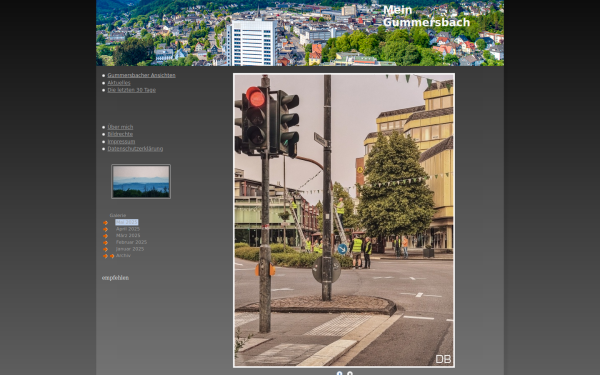Open Die letzten 30 Tage link
The height and width of the screenshot is (375, 600).
tap(131, 90)
